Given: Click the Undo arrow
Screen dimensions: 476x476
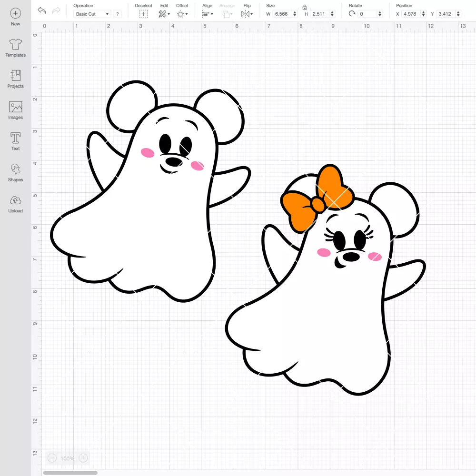Looking at the screenshot, I should pyautogui.click(x=42, y=10).
